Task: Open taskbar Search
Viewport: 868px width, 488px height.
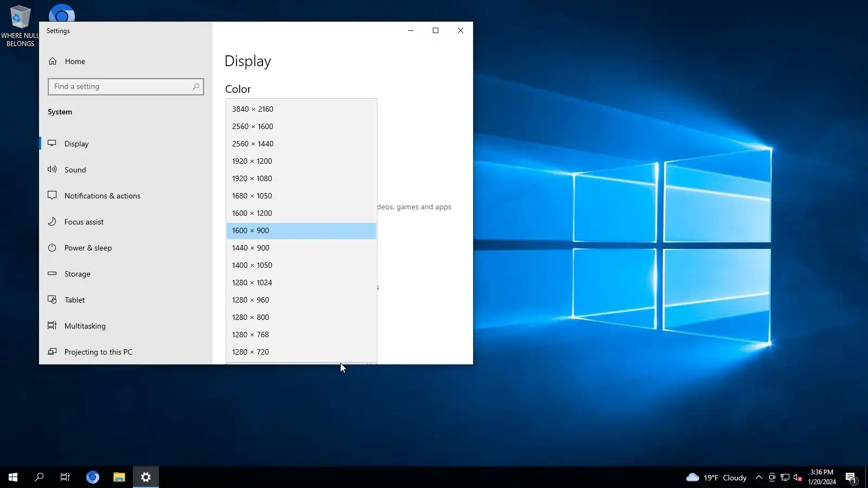Action: pos(39,477)
